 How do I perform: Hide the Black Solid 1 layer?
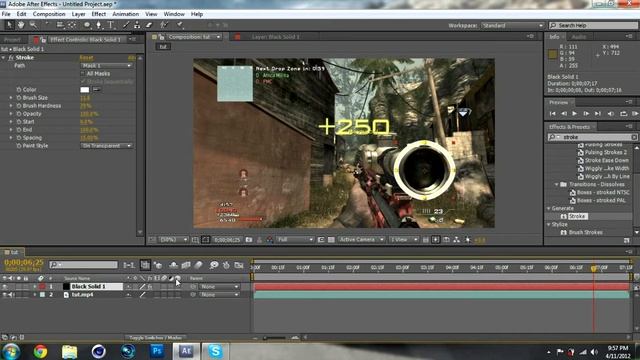click(4, 287)
